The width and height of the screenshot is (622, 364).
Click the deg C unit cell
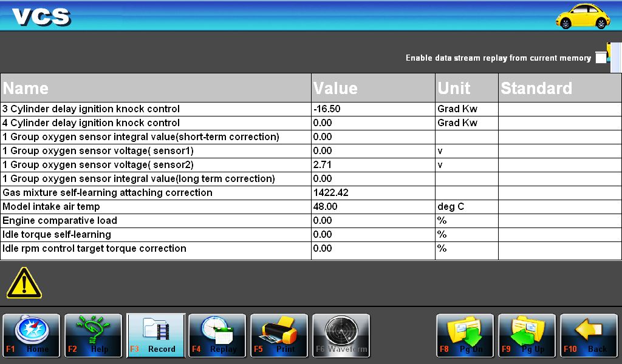pyautogui.click(x=466, y=207)
